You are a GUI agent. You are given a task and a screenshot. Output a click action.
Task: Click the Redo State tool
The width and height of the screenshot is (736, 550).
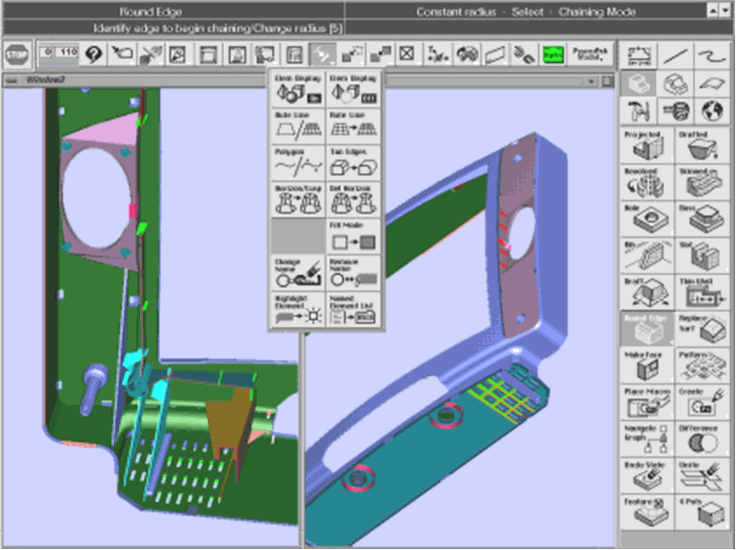coord(647,476)
